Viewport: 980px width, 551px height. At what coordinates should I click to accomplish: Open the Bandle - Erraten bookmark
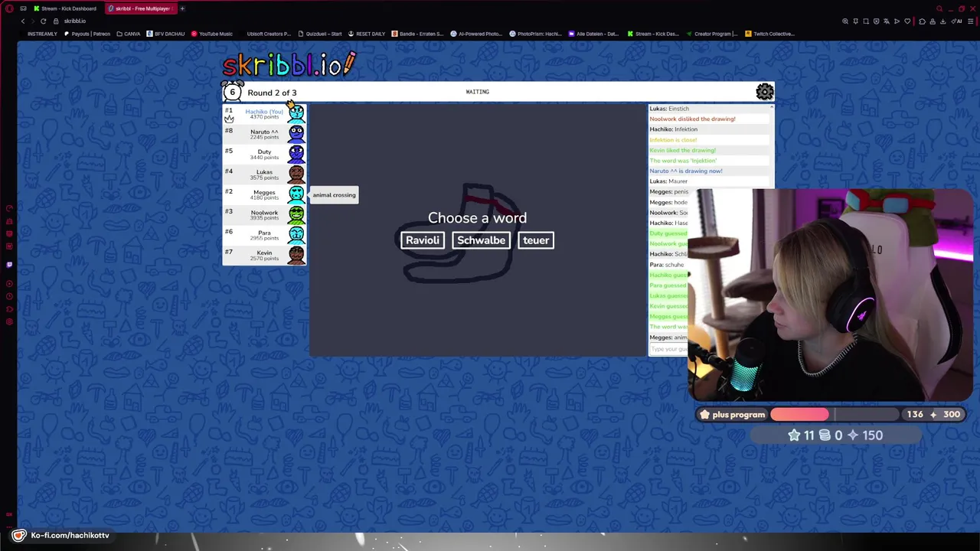418,34
